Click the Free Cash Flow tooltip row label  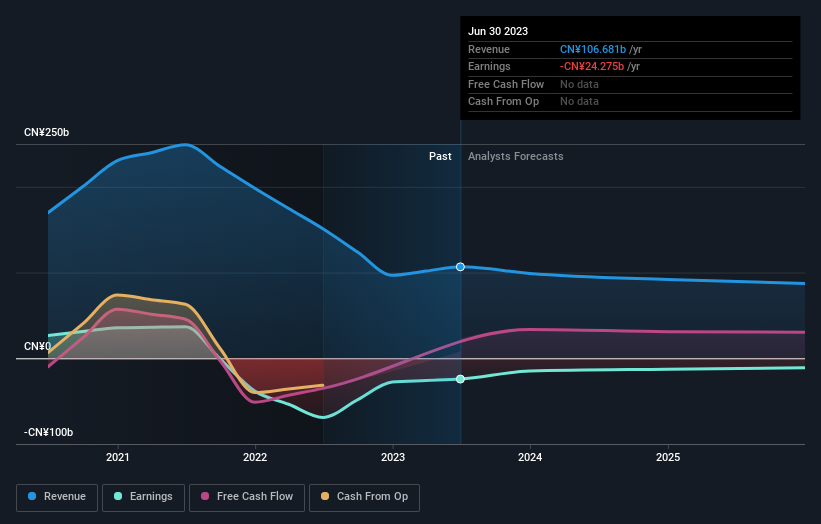506,84
